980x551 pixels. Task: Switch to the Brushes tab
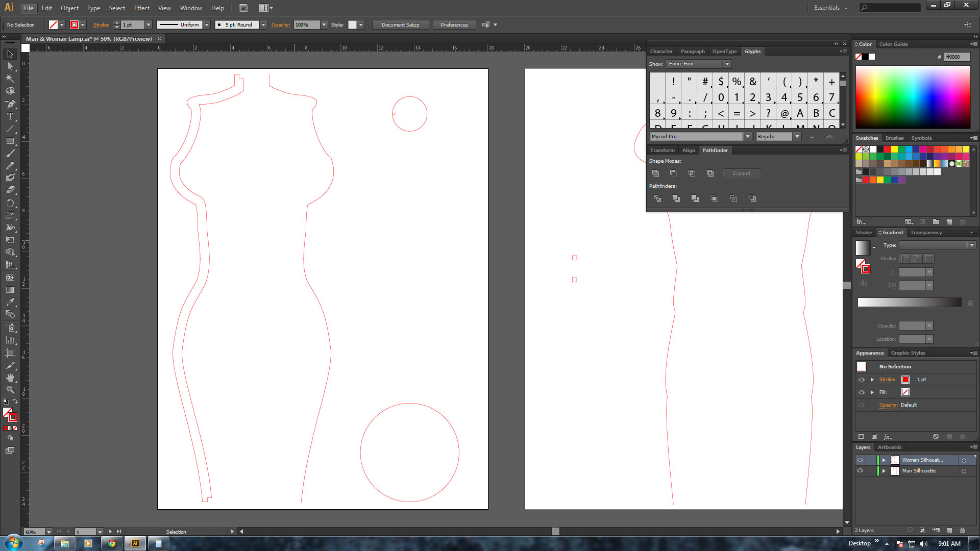click(894, 138)
